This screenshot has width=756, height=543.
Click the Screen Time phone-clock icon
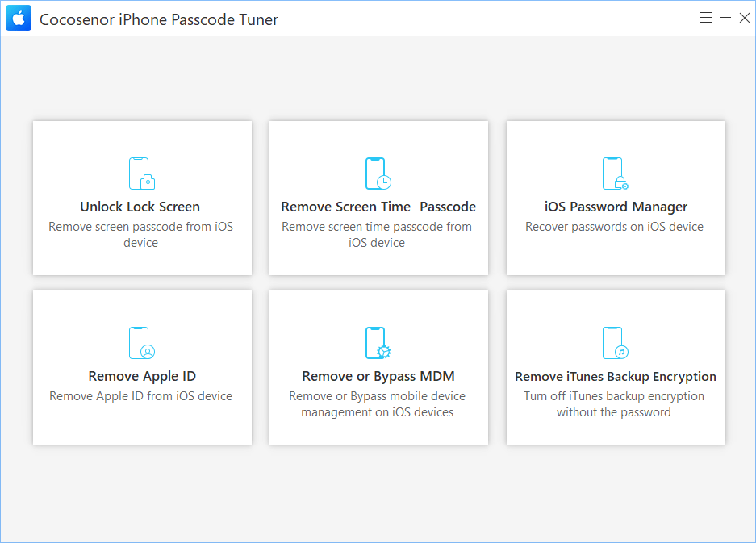[x=378, y=173]
